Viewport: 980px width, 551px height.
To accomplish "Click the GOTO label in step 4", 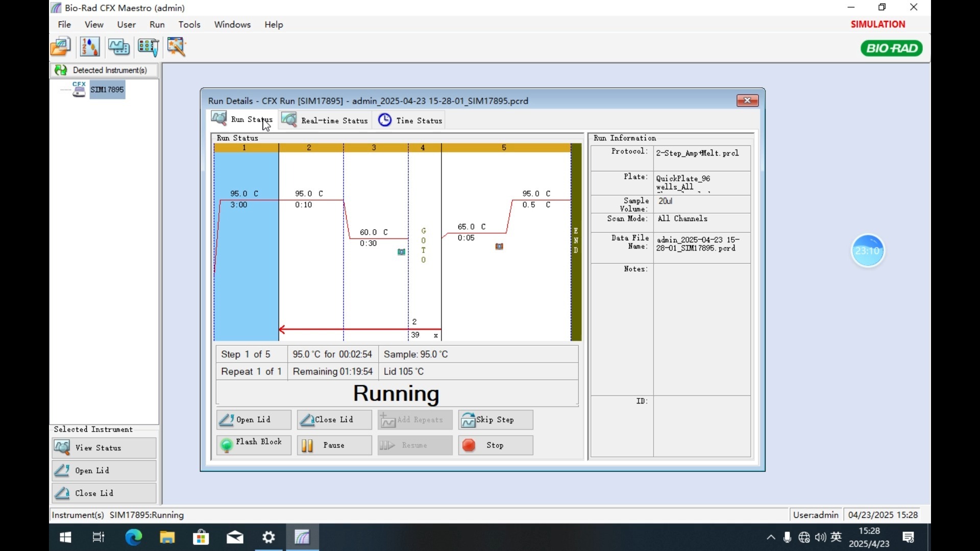I will click(423, 245).
